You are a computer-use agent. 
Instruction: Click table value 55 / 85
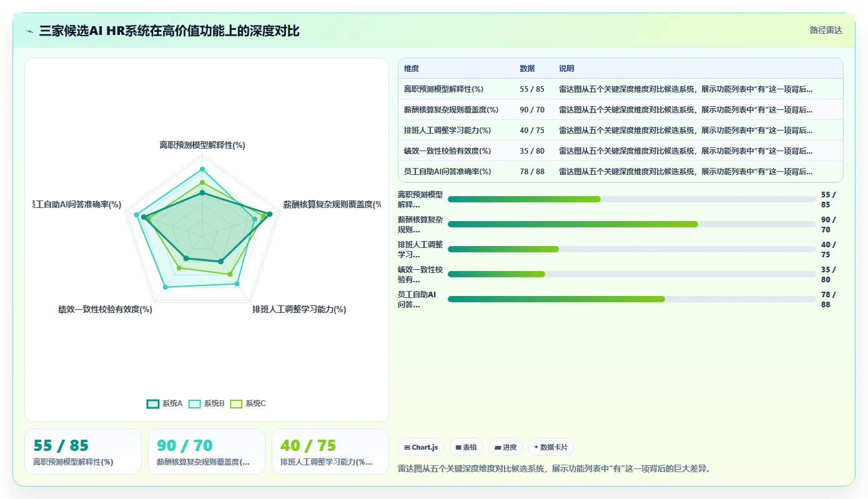click(x=532, y=89)
